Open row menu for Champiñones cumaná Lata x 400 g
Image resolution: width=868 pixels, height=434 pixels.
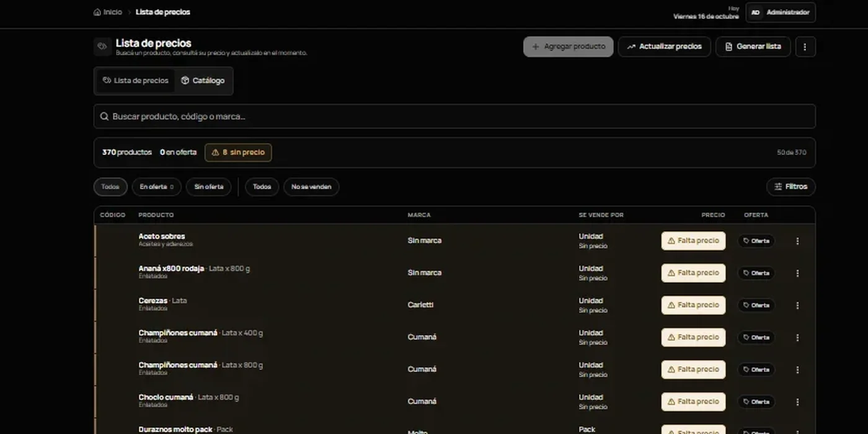pyautogui.click(x=797, y=338)
